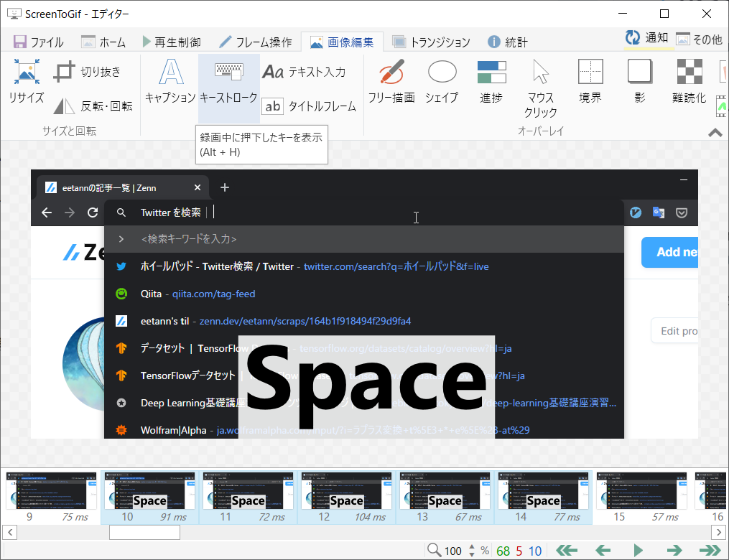Open the リサイズ (resize) tool
Viewport: 729px width, 560px height.
coord(27,80)
